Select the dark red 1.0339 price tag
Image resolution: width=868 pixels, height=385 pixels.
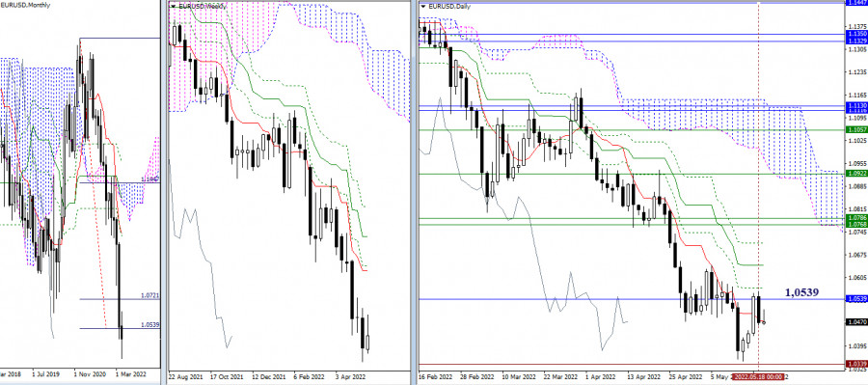[x=855, y=364]
